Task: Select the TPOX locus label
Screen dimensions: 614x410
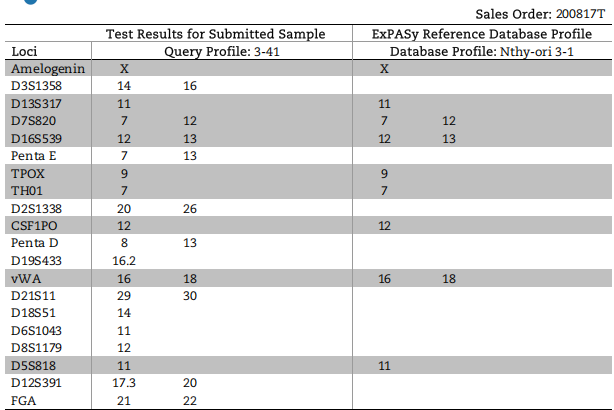Action: (x=28, y=173)
